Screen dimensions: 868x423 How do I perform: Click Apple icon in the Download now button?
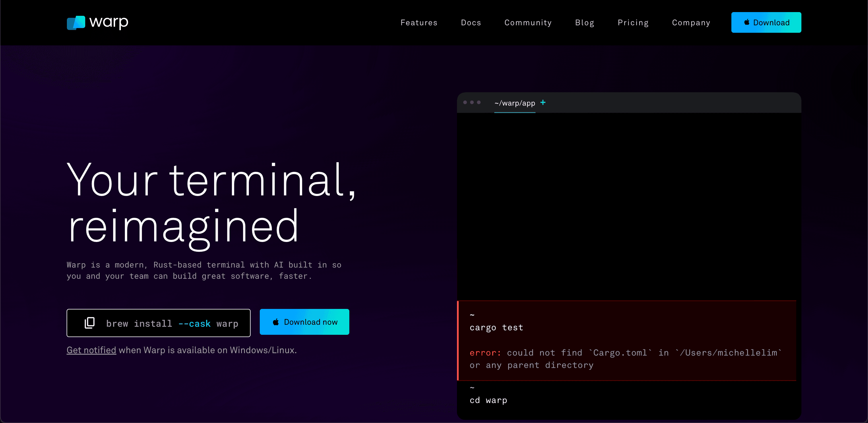click(276, 322)
